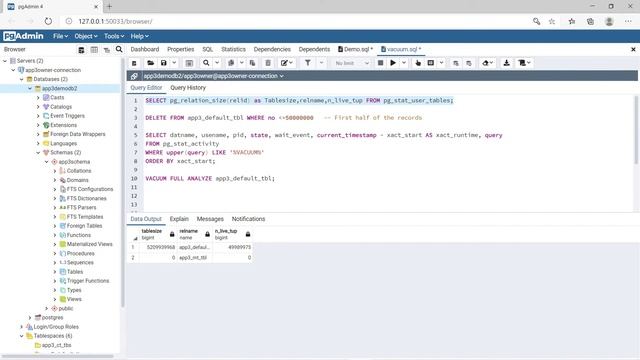Open the connection selector dropdown app3demodb2/app3owner
This screenshot has height=360, width=640.
tap(213, 76)
